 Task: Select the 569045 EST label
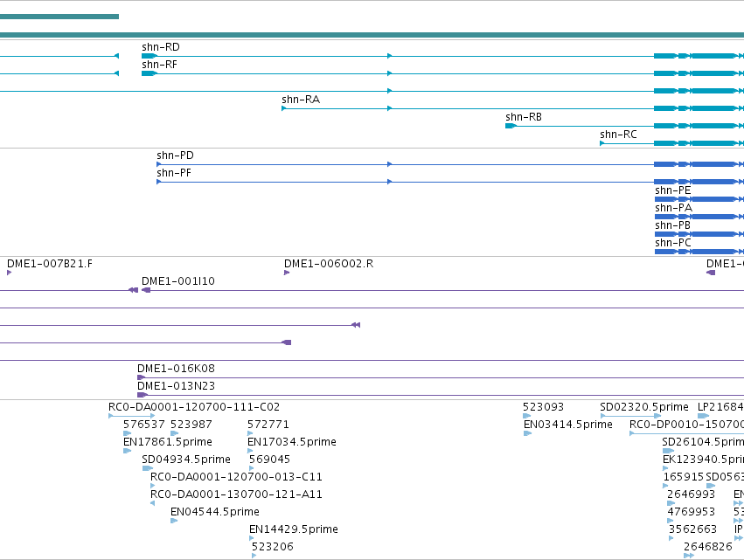tap(269, 460)
